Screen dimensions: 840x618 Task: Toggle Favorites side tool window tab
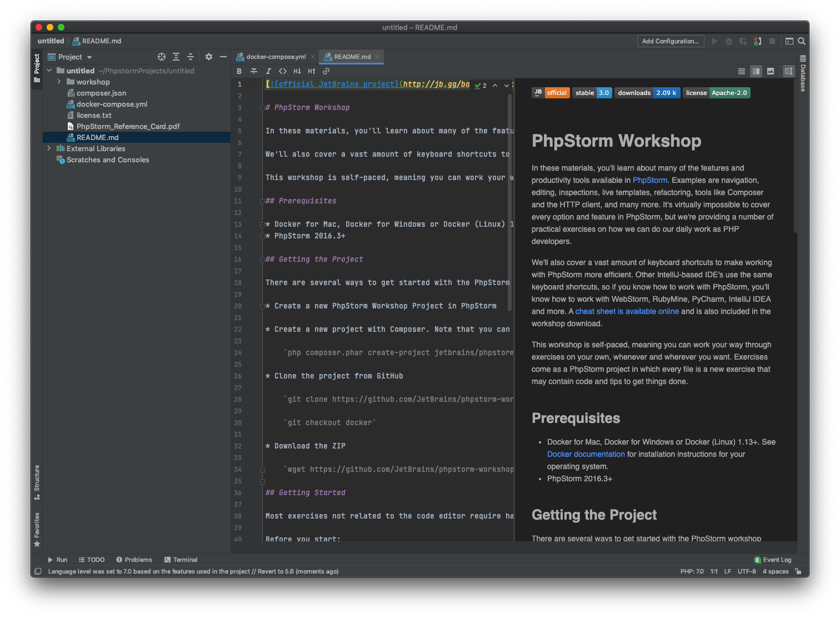37,529
